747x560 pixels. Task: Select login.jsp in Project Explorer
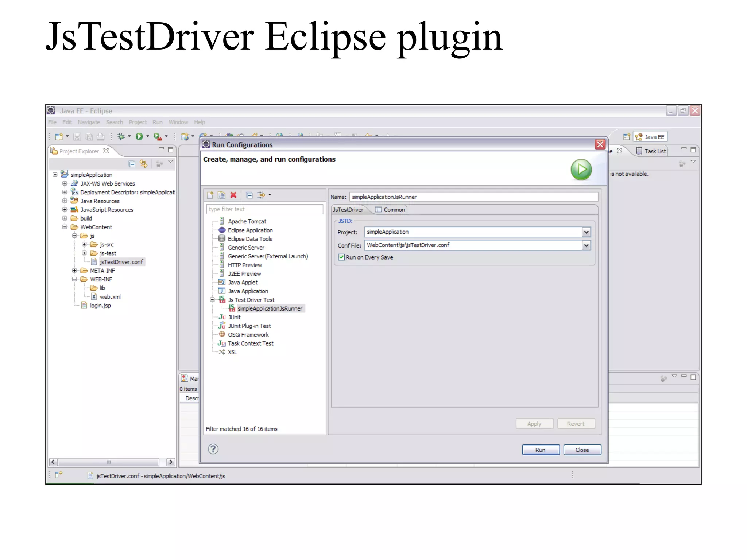pos(100,306)
